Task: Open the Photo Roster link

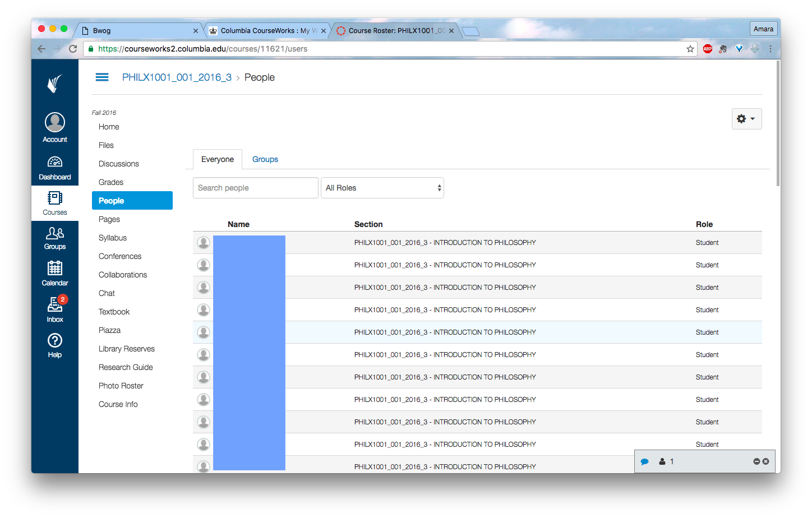Action: coord(121,386)
